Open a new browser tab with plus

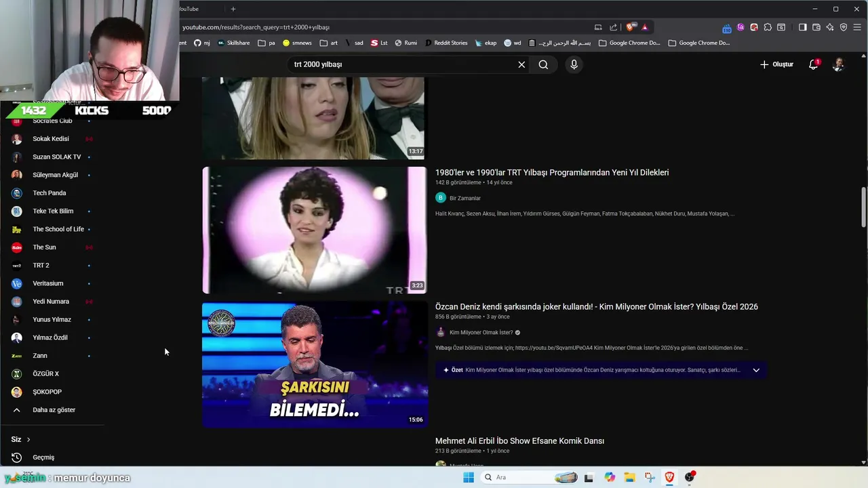[233, 9]
